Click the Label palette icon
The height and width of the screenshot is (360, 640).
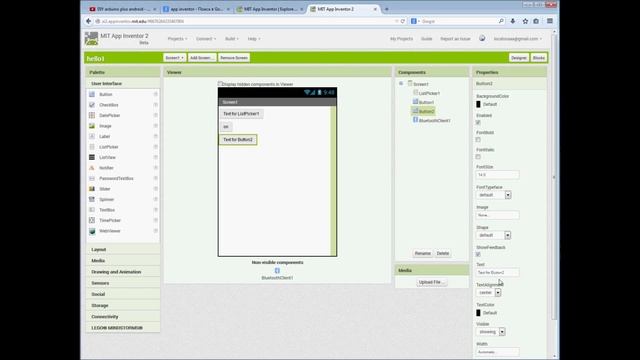pos(92,136)
